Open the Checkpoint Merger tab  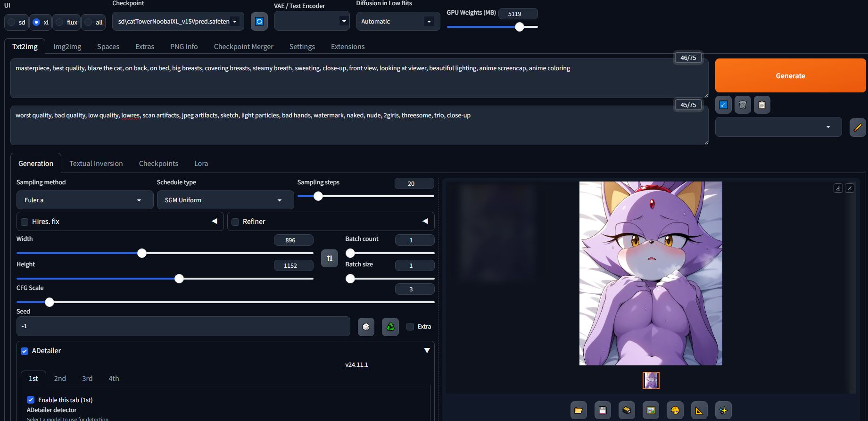click(244, 47)
